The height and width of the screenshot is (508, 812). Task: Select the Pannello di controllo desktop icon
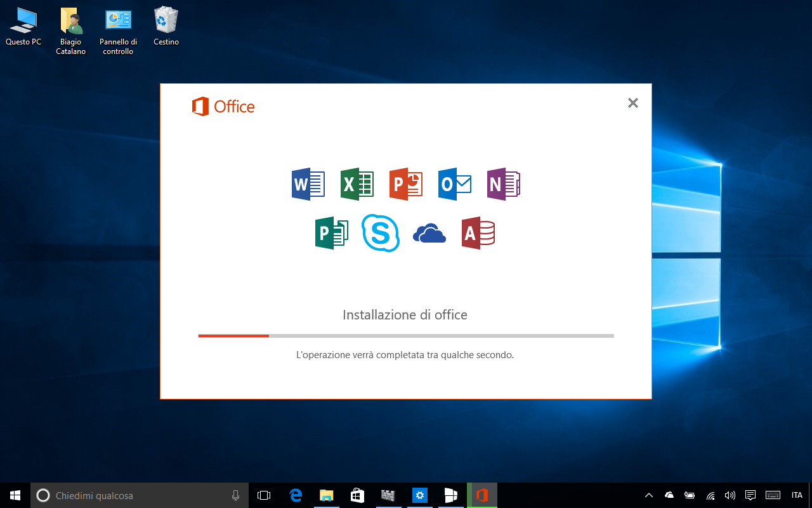[x=119, y=31]
